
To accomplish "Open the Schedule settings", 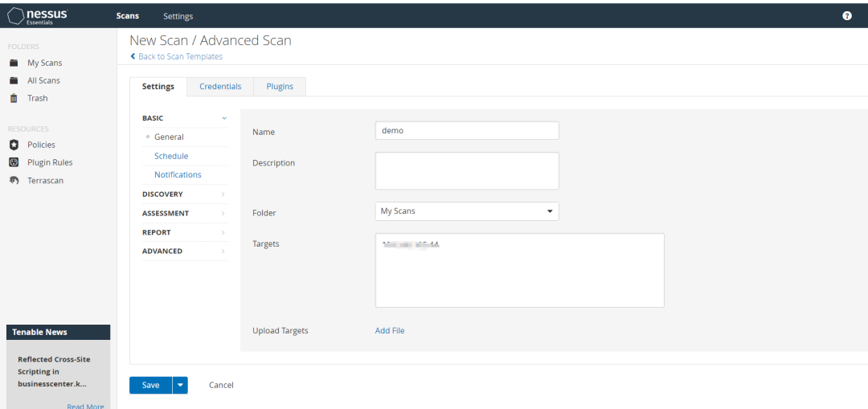I will point(171,156).
